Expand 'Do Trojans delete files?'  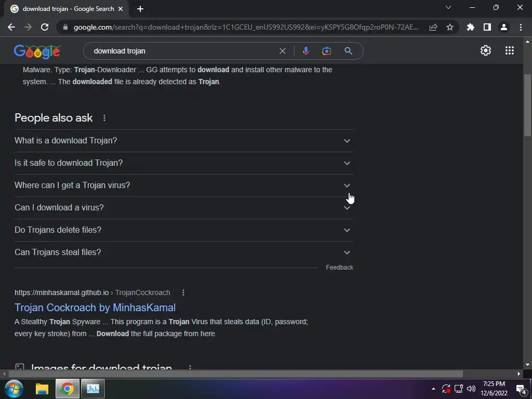184,230
